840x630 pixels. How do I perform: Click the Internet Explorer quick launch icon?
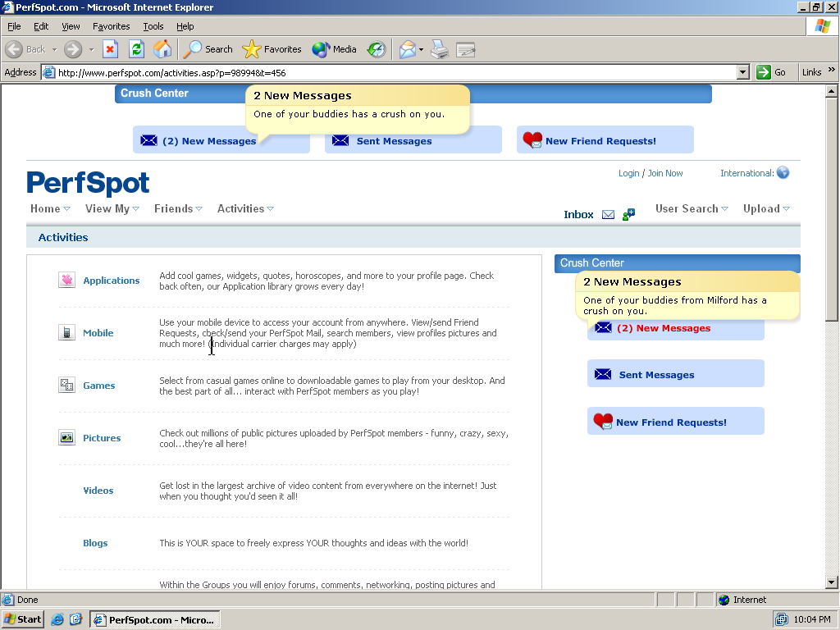click(x=57, y=619)
